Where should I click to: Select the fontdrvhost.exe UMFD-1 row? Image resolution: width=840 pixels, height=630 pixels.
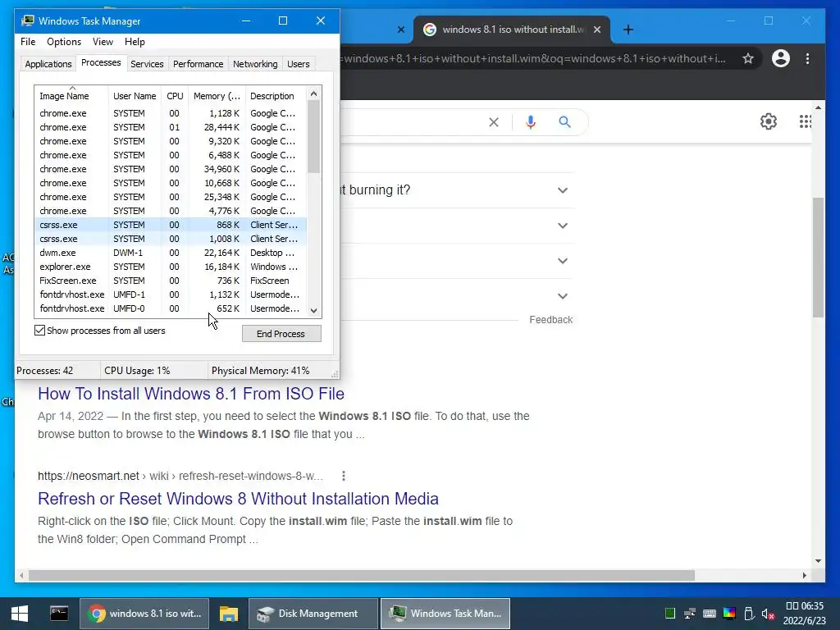coord(171,294)
